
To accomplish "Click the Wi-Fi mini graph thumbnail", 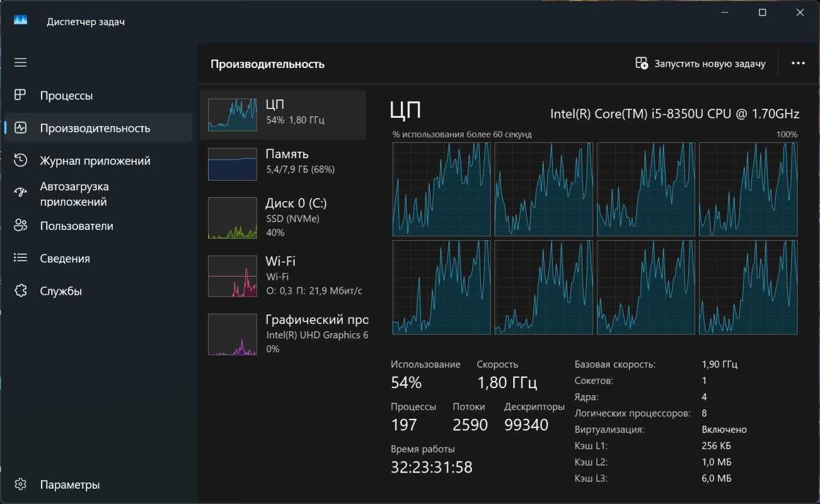I will pyautogui.click(x=233, y=276).
